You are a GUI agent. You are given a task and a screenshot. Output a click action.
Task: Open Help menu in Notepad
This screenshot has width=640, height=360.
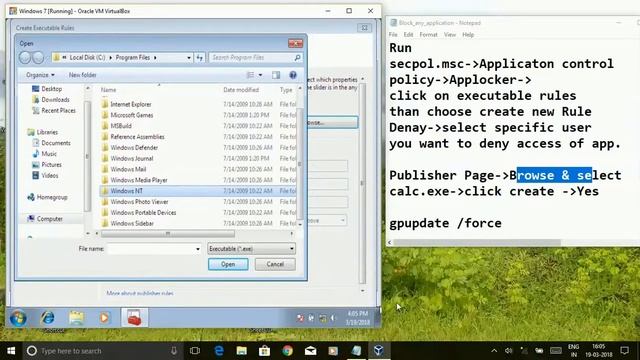[x=468, y=35]
